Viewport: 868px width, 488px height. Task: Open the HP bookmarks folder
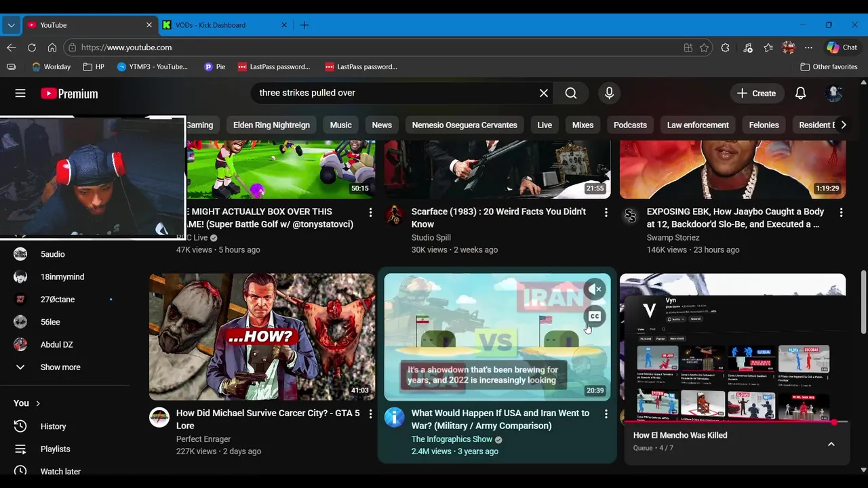(94, 66)
